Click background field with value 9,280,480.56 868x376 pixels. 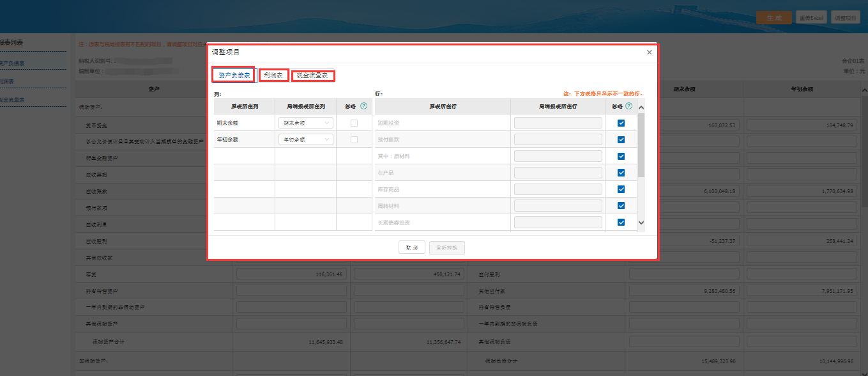pyautogui.click(x=684, y=291)
